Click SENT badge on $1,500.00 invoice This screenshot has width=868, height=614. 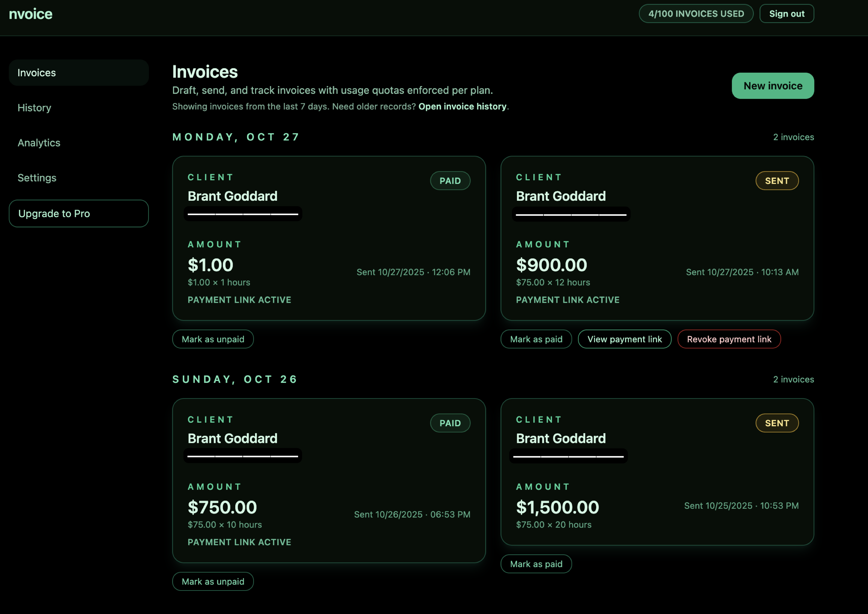[776, 423]
